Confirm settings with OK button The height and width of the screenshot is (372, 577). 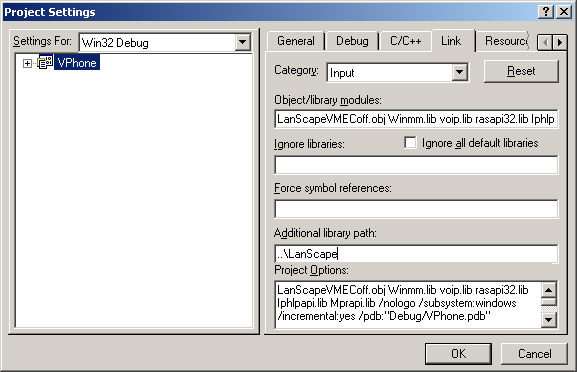coord(458,354)
